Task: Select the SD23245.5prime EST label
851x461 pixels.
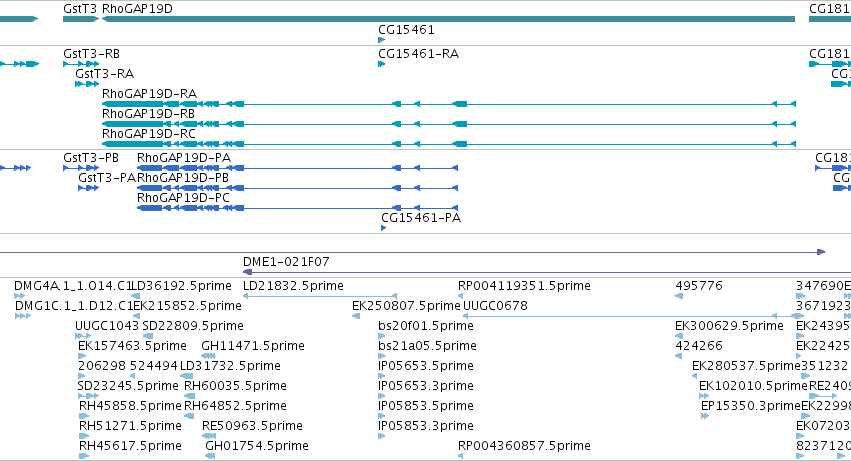Action: tap(128, 387)
